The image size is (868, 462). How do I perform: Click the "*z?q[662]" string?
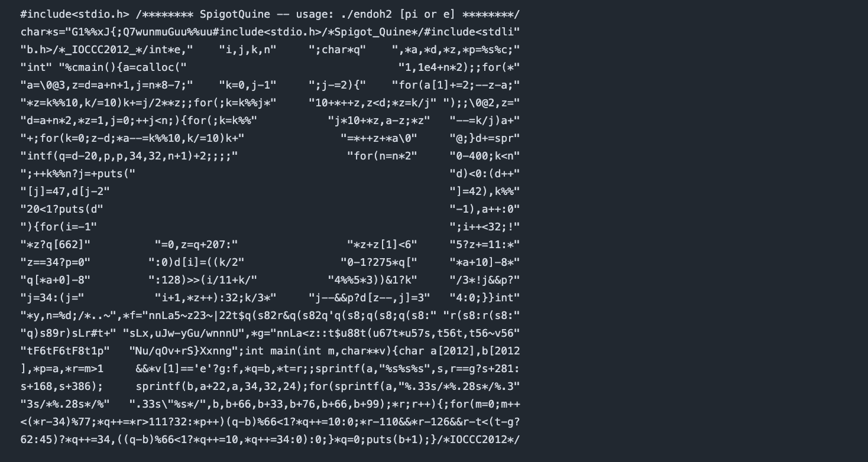[x=56, y=245]
